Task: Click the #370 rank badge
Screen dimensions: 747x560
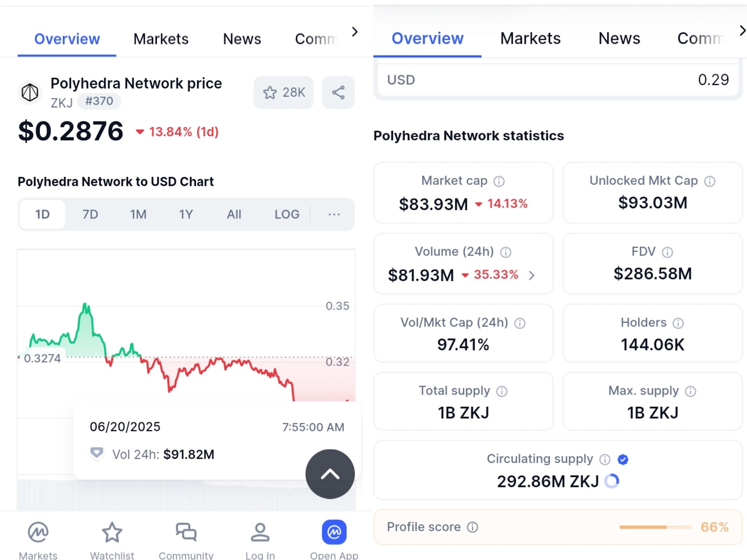Action: coord(99,101)
